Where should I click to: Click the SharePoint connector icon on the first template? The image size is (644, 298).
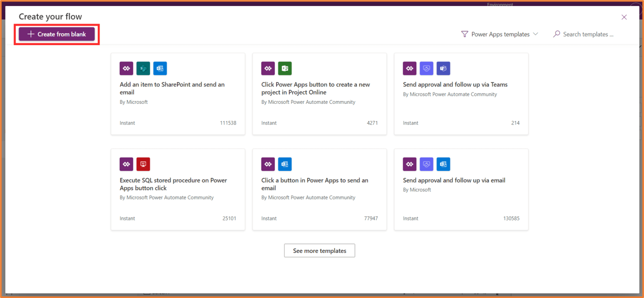point(143,68)
